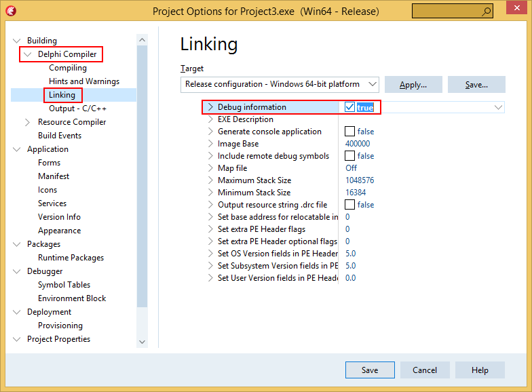Screen dimensions: 532x392
Task: Click the tree scrollbar down arrow
Action: [142, 342]
